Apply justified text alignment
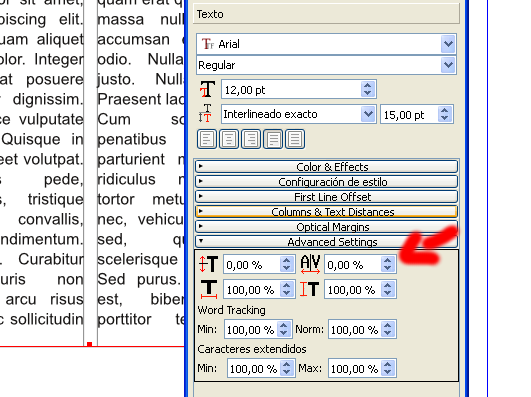 coord(273,139)
